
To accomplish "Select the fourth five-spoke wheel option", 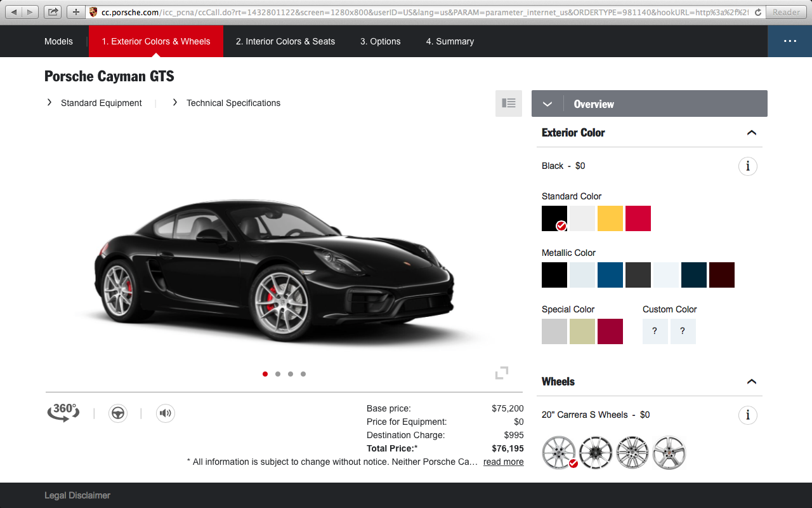I will coord(669,452).
